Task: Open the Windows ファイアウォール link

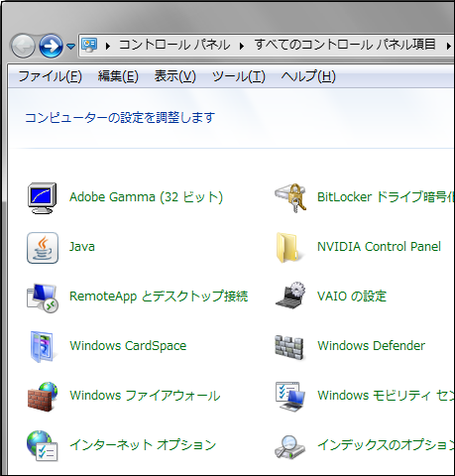Action: click(x=145, y=396)
